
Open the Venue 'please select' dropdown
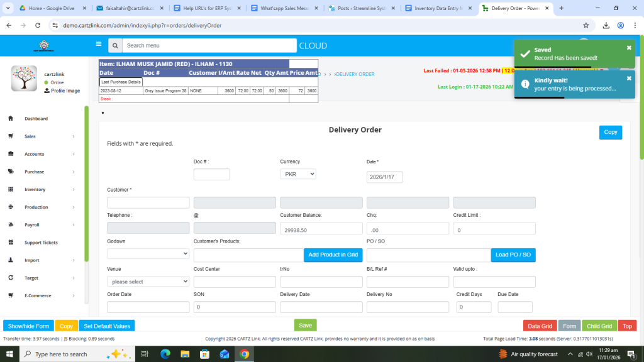point(148,282)
